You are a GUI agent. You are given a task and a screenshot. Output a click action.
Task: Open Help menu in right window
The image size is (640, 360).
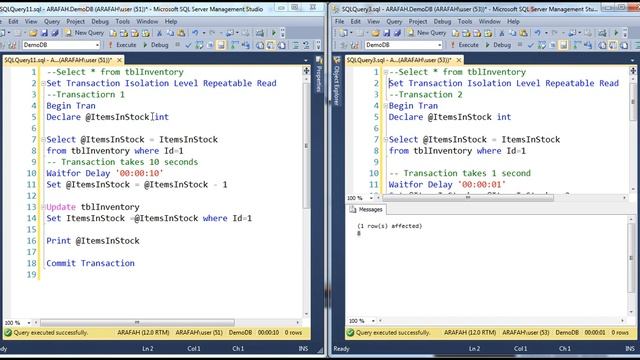click(x=513, y=21)
